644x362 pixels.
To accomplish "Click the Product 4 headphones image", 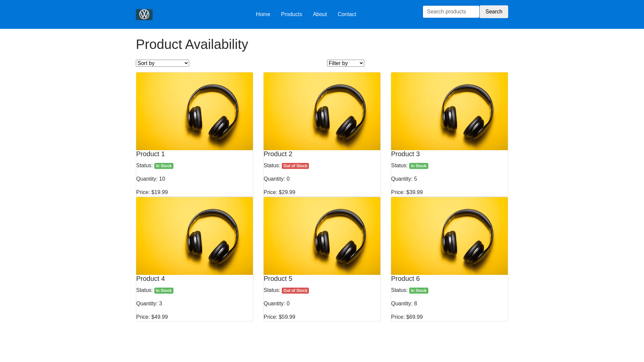I will pyautogui.click(x=195, y=236).
